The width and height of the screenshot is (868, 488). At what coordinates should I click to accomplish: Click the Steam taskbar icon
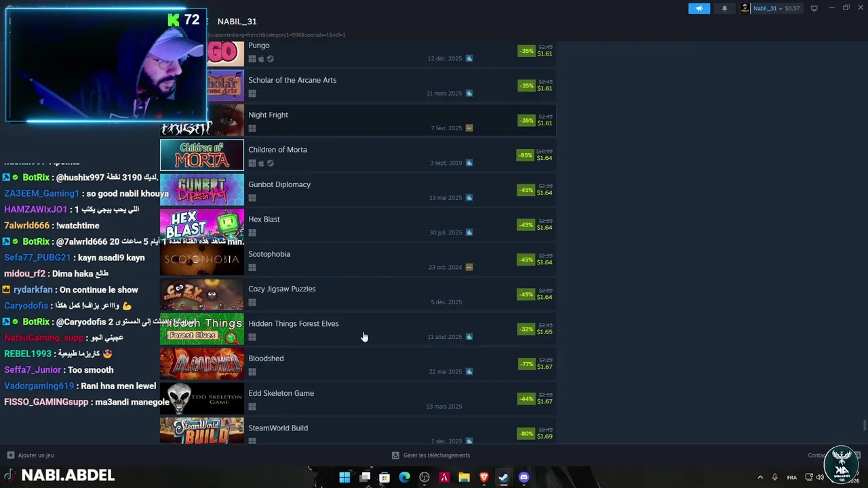tap(504, 477)
